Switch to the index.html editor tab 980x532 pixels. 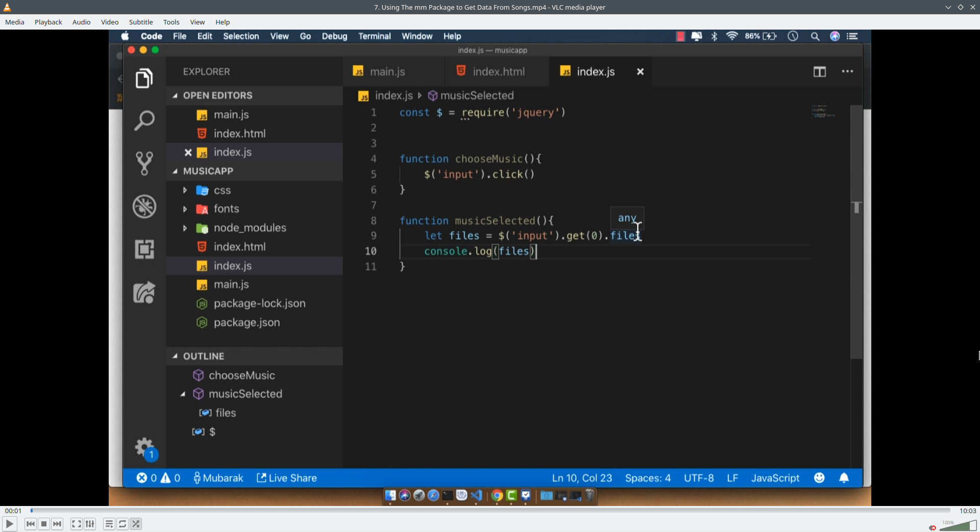[497, 72]
